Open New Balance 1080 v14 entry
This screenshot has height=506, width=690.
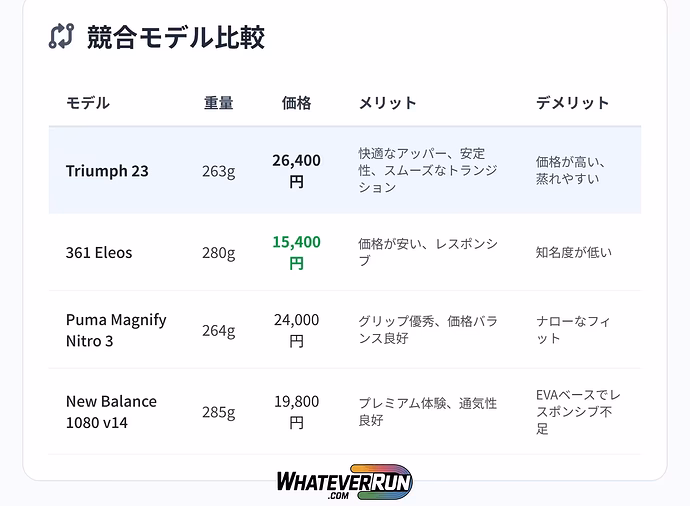(111, 412)
